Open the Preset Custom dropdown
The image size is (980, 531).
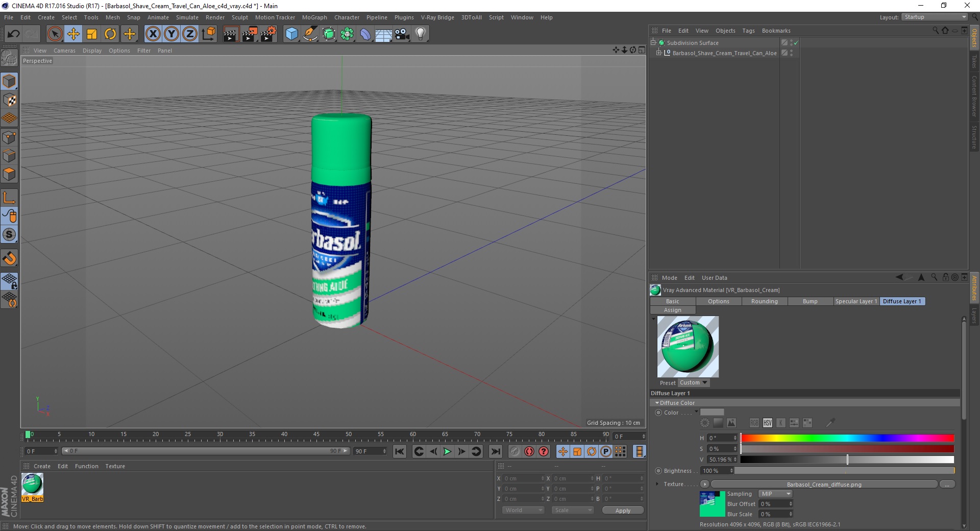click(694, 382)
